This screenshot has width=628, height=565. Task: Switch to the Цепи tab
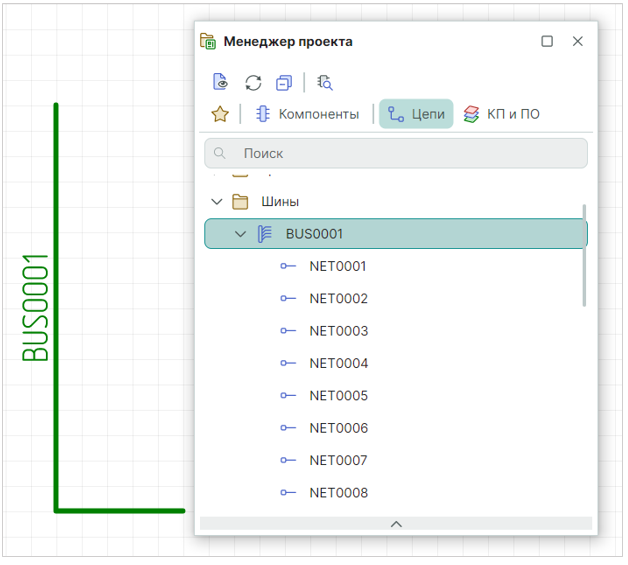[x=416, y=114]
